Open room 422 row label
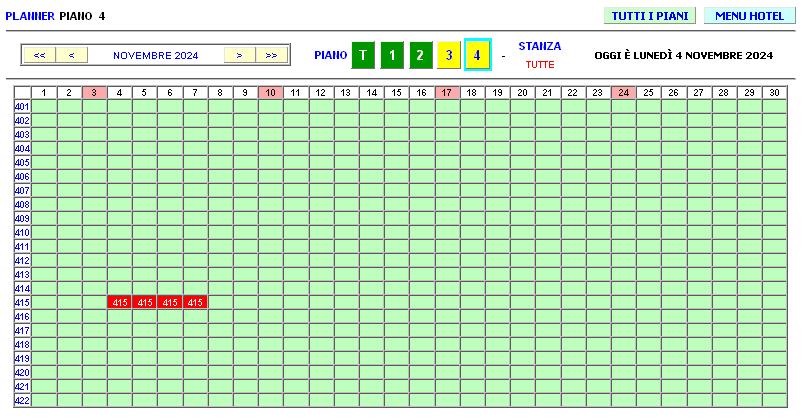The width and height of the screenshot is (801, 419). [22, 401]
